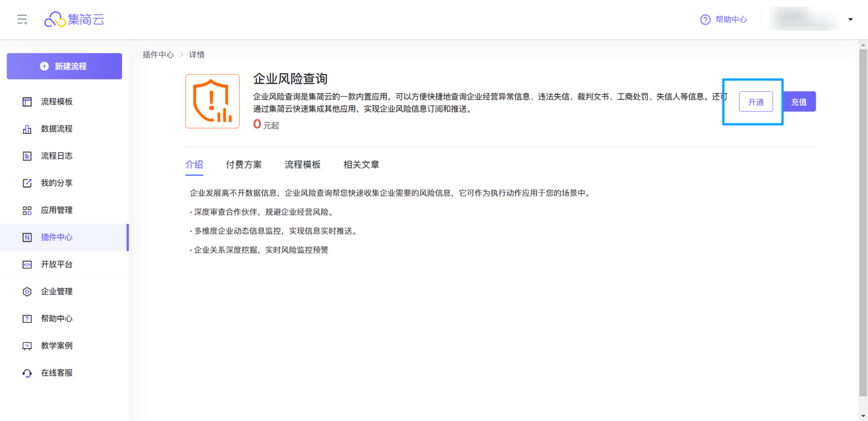Open the 帮助中心 link in the header
This screenshot has height=421, width=868.
(731, 19)
